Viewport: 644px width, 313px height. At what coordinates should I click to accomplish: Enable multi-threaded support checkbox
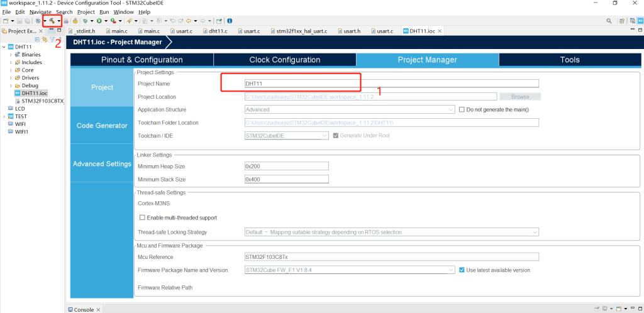click(143, 217)
